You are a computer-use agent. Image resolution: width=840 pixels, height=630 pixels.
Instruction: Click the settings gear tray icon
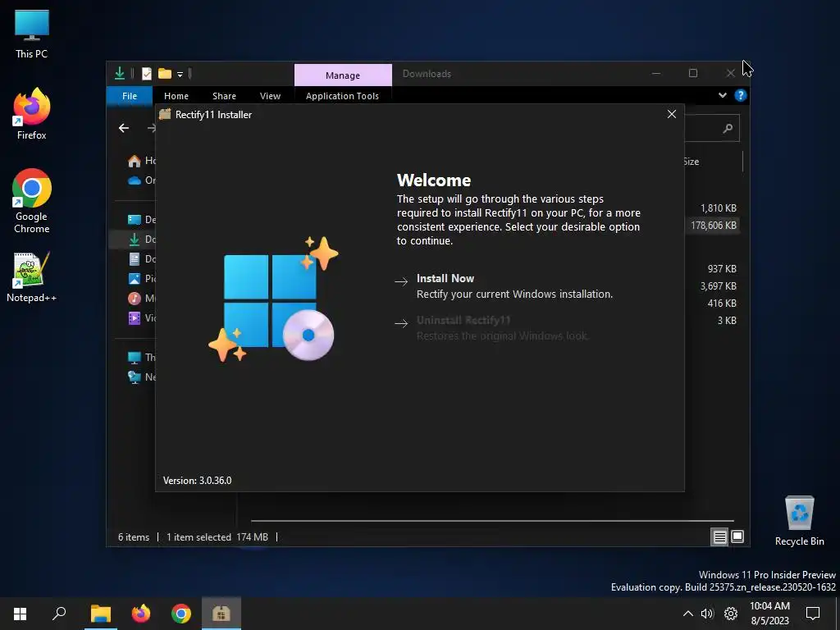[731, 614]
